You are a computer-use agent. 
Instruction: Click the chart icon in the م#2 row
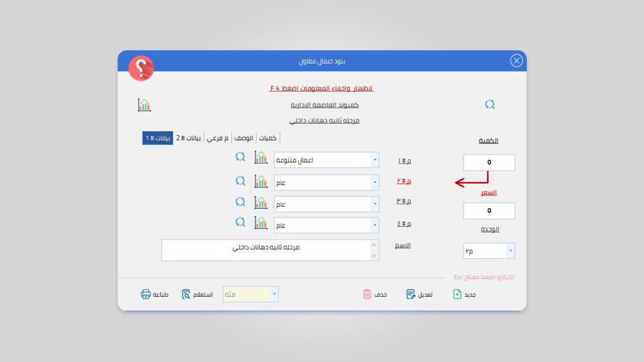(x=260, y=181)
